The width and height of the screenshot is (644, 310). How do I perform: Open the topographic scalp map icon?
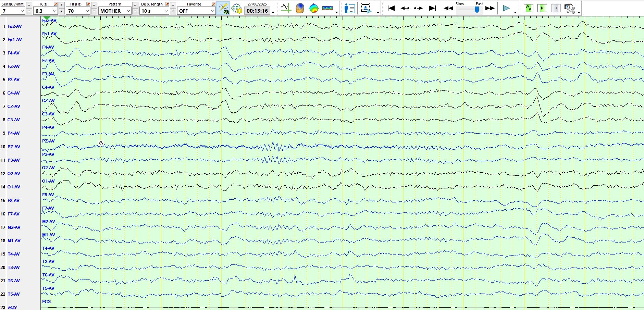click(x=313, y=8)
